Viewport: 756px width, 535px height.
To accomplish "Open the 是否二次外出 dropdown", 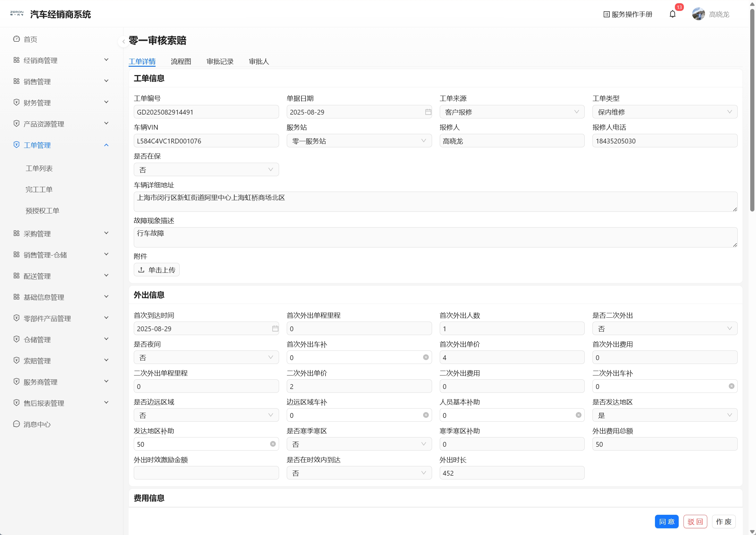I will [x=665, y=328].
